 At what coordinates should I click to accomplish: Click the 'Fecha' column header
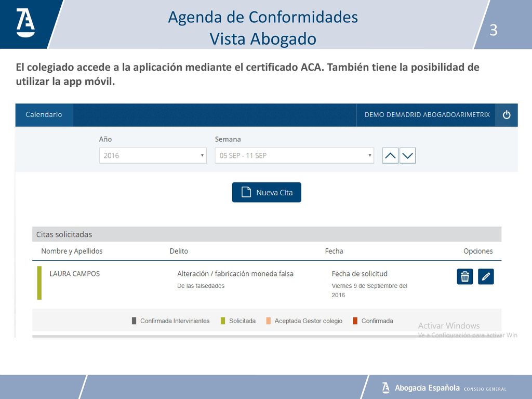[x=334, y=251]
